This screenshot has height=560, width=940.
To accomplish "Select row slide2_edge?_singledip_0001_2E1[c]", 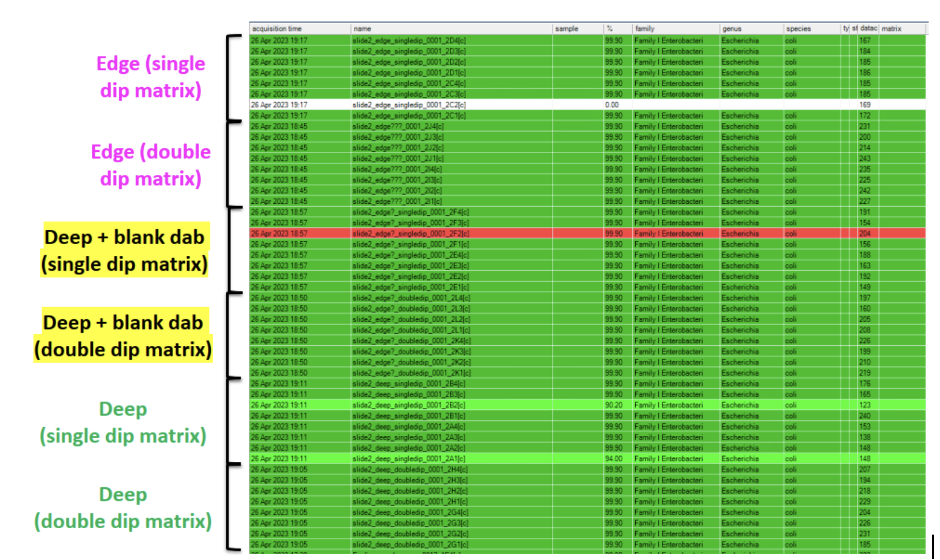I will point(588,287).
